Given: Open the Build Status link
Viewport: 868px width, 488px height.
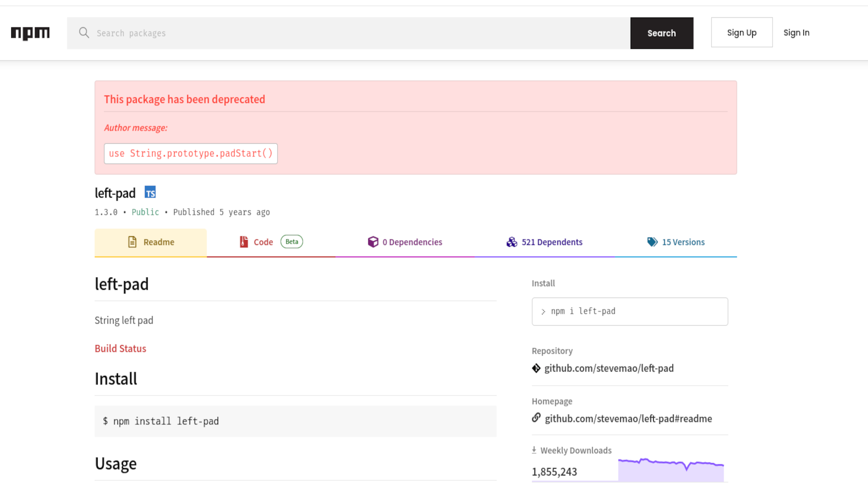Looking at the screenshot, I should click(120, 348).
